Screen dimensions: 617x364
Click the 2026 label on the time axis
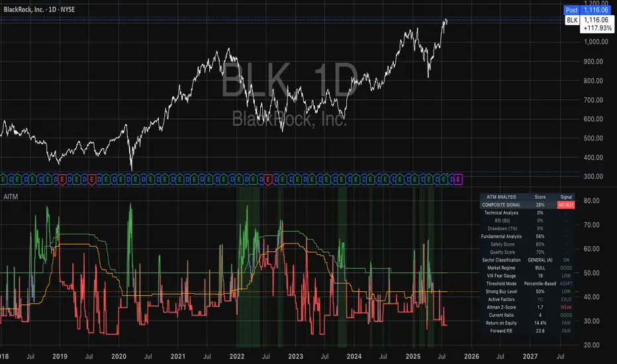click(x=471, y=356)
